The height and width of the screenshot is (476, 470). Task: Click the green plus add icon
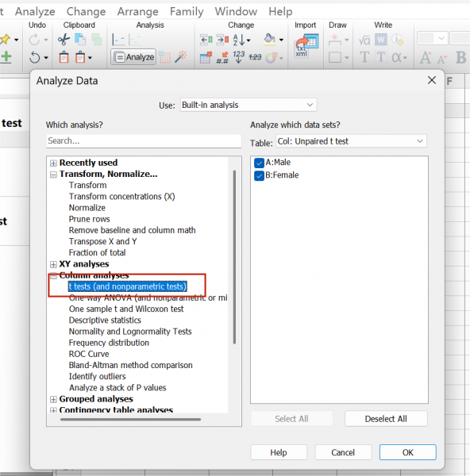(6, 57)
